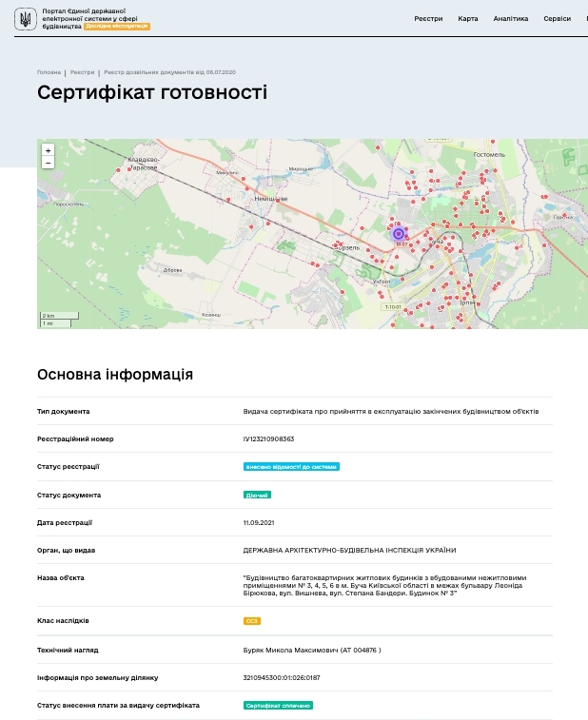The height and width of the screenshot is (720, 588).
Task: Click the 'Сертифікат готовності' page heading
Action: pyautogui.click(x=152, y=92)
